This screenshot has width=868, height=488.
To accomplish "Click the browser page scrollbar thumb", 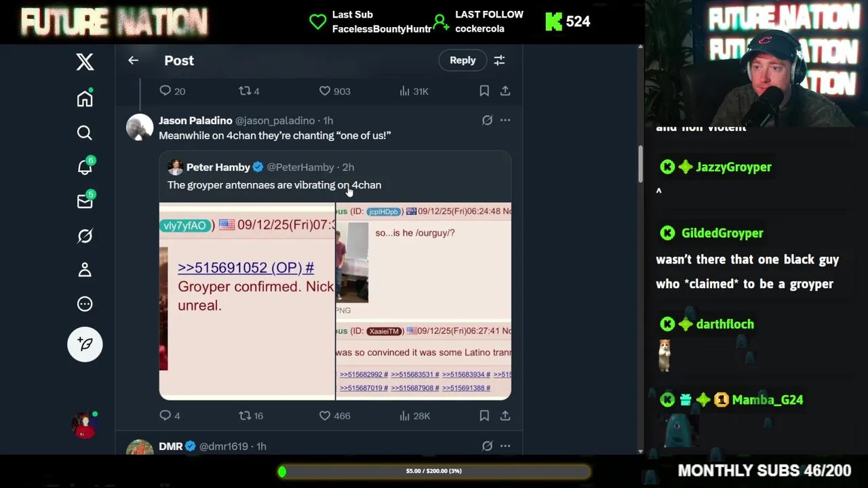I will (x=640, y=164).
